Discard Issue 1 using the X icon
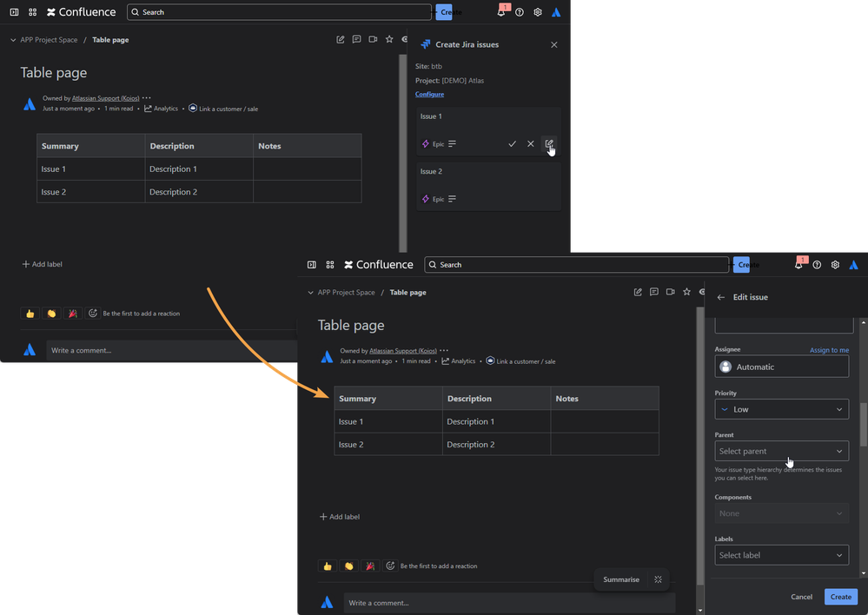This screenshot has height=615, width=868. (530, 143)
